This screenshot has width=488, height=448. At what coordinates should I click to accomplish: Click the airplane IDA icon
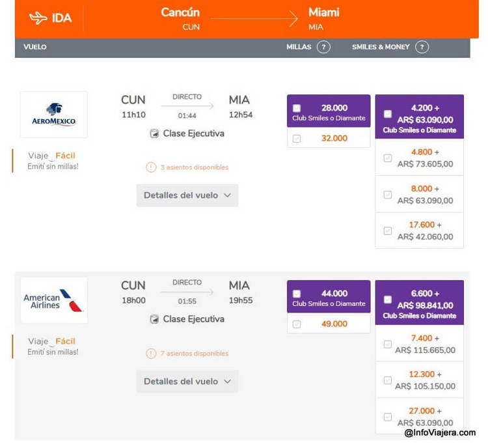coord(38,18)
